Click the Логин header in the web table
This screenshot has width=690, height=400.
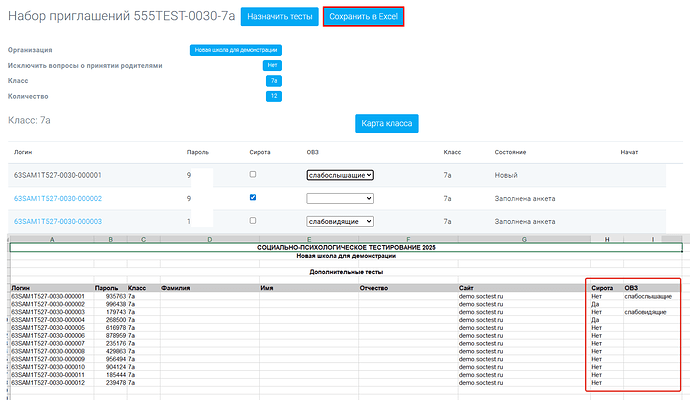pyautogui.click(x=24, y=151)
